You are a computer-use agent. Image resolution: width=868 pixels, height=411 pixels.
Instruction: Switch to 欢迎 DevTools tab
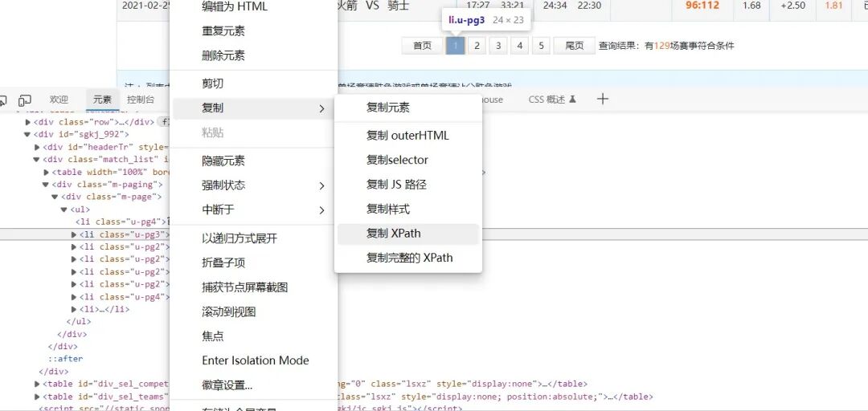[59, 100]
